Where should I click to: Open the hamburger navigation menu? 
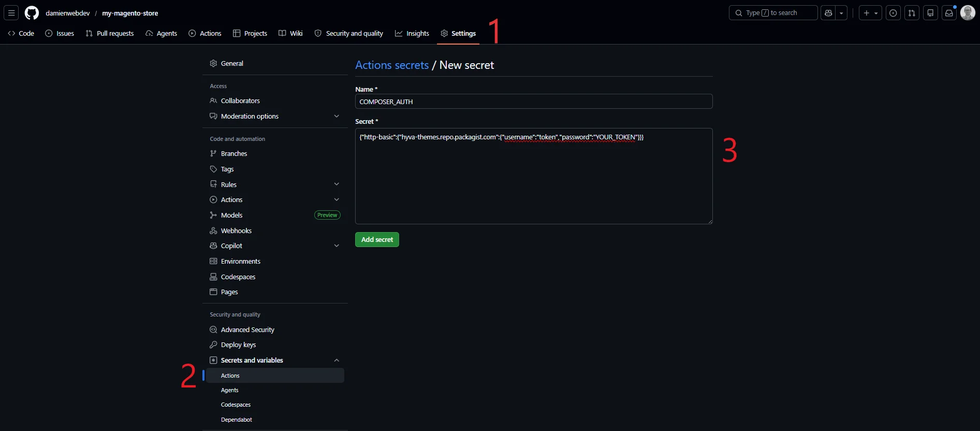pyautogui.click(x=11, y=13)
